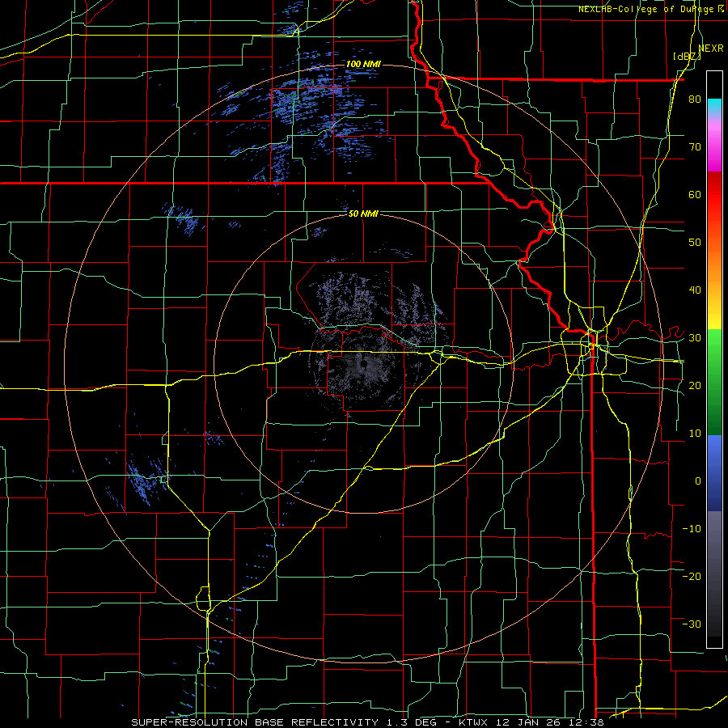
Task: Click the radar site center dot
Action: 364,364
